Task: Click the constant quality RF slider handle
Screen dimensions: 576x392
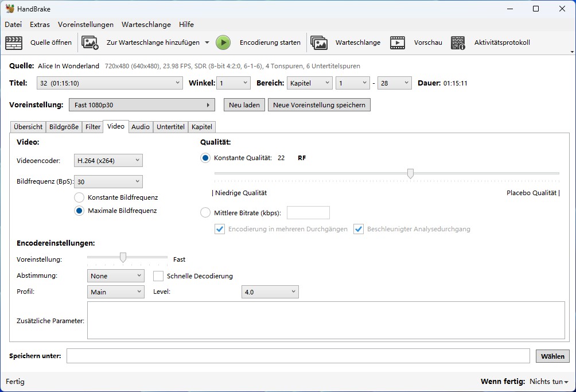Action: (410, 173)
